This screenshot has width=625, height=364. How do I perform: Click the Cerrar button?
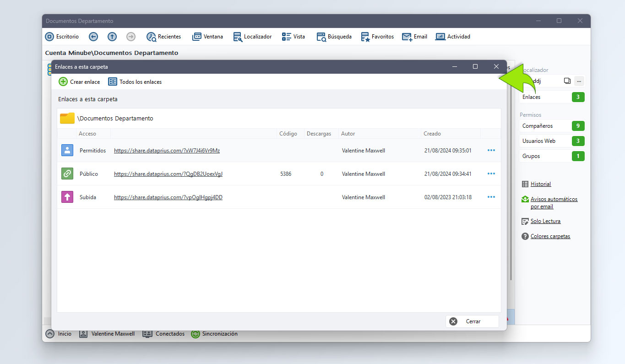[x=472, y=321]
